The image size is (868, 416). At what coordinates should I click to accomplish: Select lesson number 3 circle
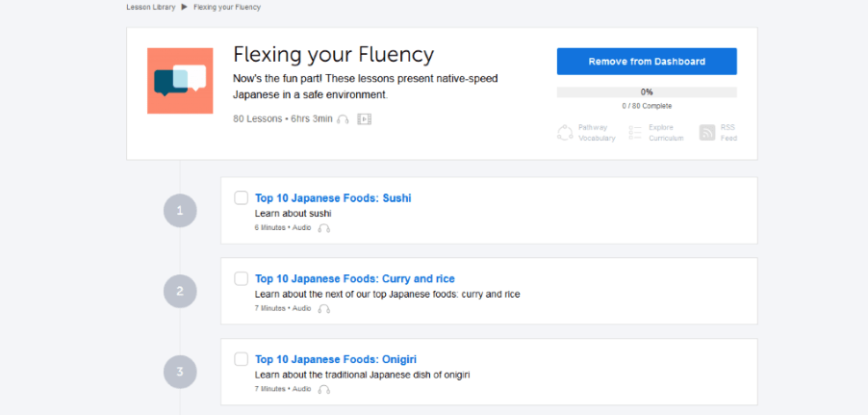coord(180,372)
